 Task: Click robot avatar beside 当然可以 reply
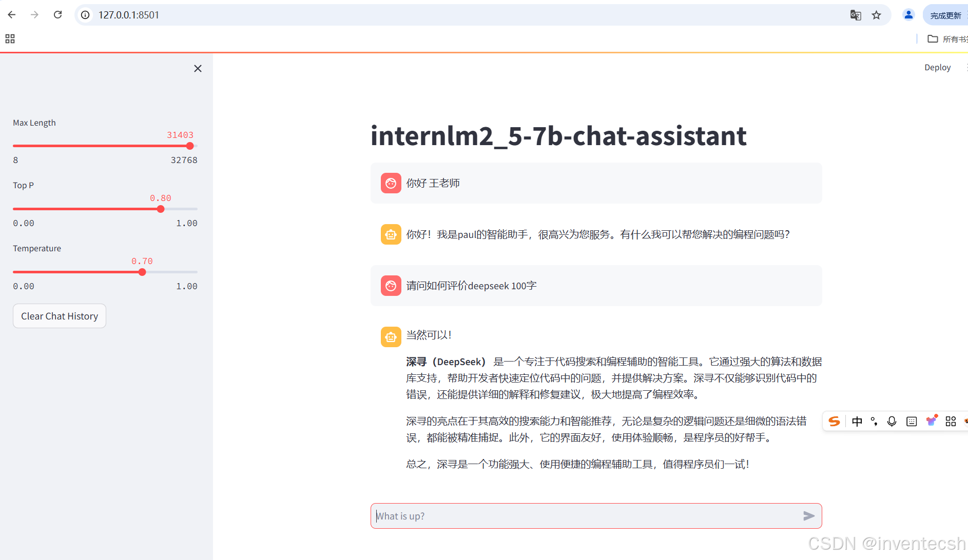pos(391,337)
